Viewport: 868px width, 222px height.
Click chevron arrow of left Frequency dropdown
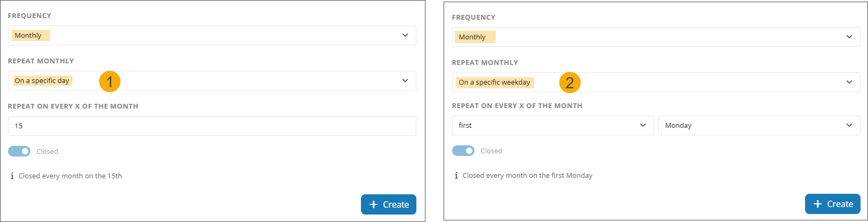405,35
